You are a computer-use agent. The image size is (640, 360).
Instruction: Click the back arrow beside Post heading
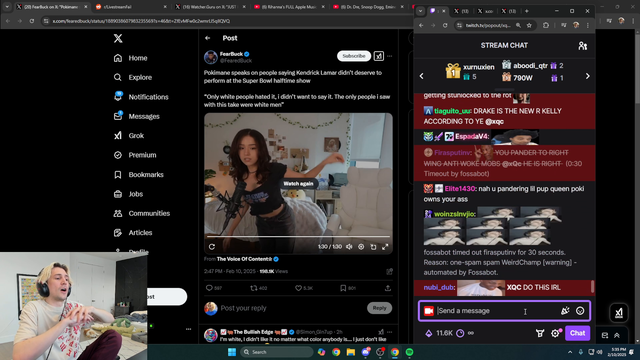click(208, 38)
